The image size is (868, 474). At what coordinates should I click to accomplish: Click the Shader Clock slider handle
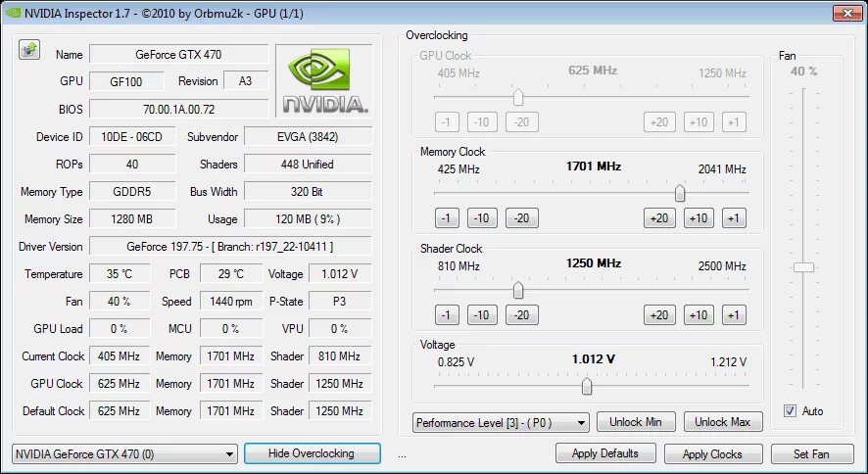pyautogui.click(x=518, y=290)
